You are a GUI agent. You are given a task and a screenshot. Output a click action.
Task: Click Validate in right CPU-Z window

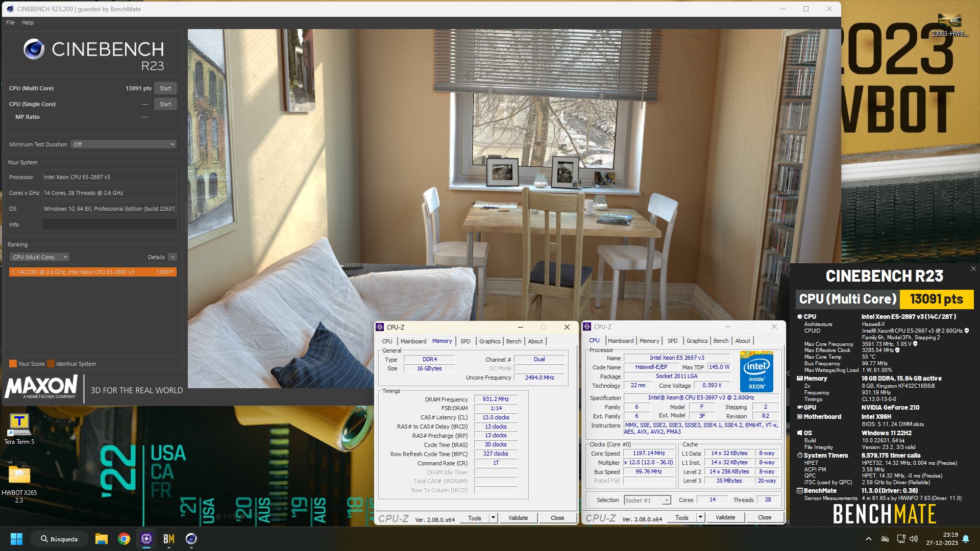(725, 517)
